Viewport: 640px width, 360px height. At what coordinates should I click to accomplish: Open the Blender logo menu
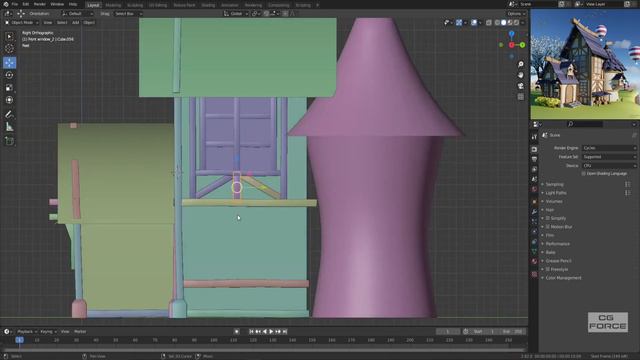(x=6, y=4)
